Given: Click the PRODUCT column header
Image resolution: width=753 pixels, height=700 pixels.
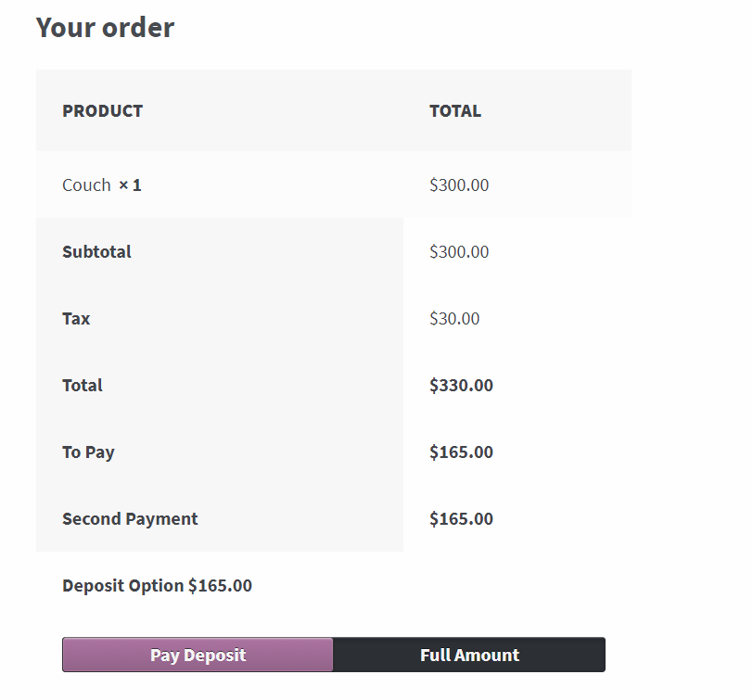Looking at the screenshot, I should [x=102, y=111].
